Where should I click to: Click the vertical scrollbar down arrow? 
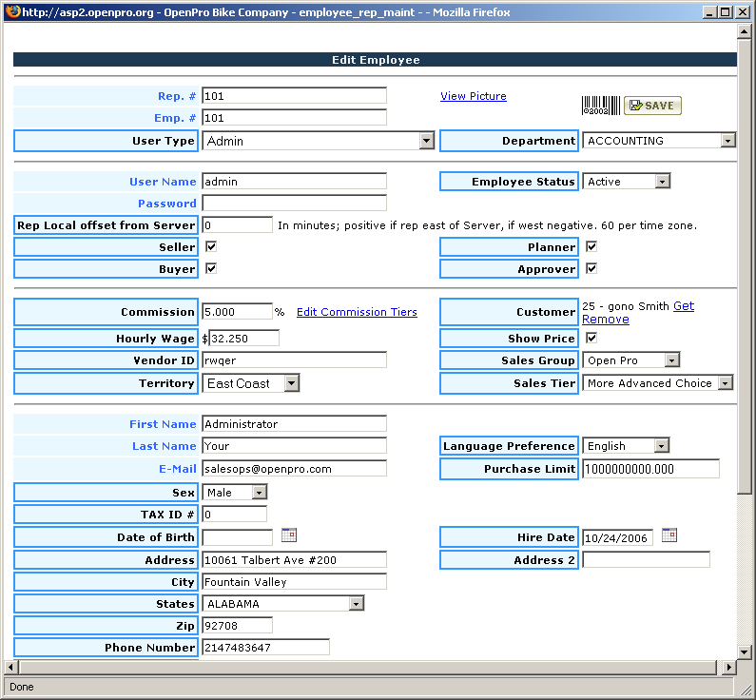[x=746, y=651]
